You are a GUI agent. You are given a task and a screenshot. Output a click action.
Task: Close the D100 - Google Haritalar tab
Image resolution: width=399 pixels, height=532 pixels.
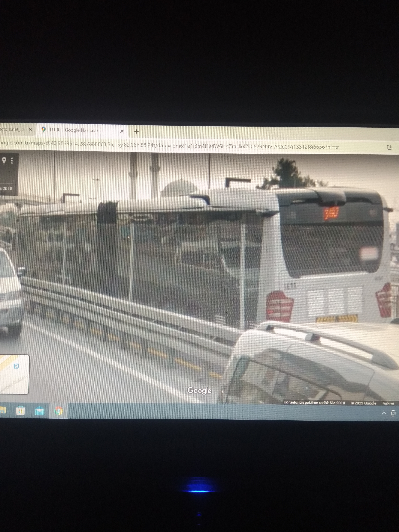(122, 131)
